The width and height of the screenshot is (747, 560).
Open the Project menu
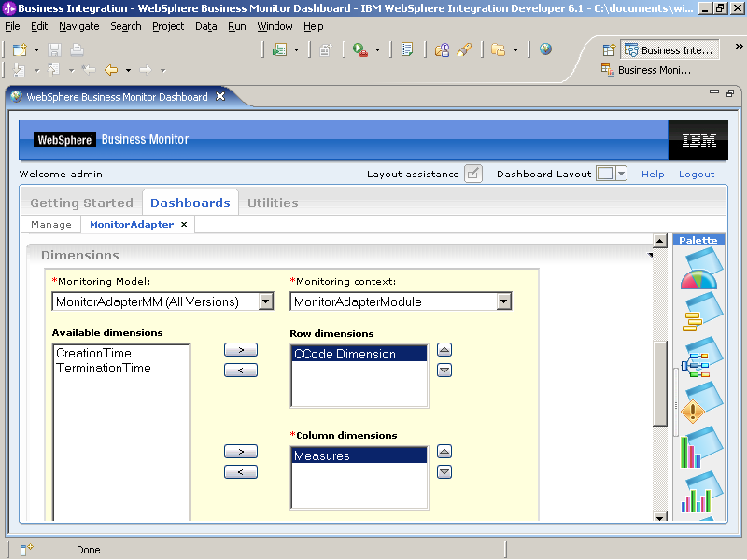tap(168, 27)
